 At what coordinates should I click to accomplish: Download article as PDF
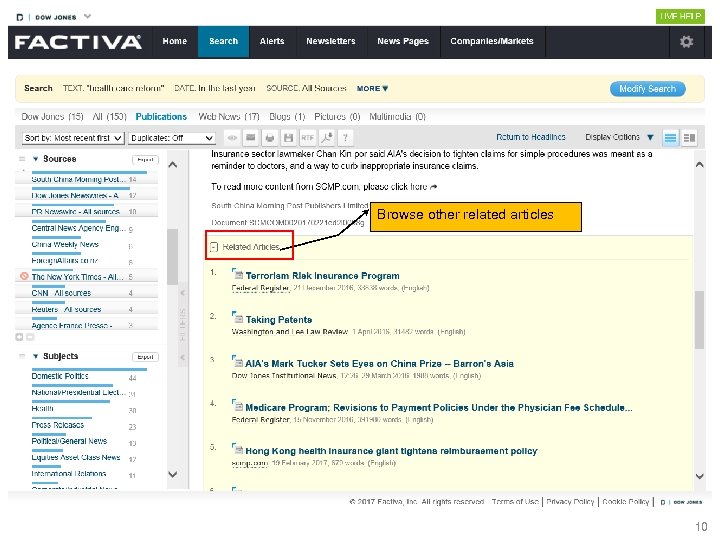tap(326, 138)
